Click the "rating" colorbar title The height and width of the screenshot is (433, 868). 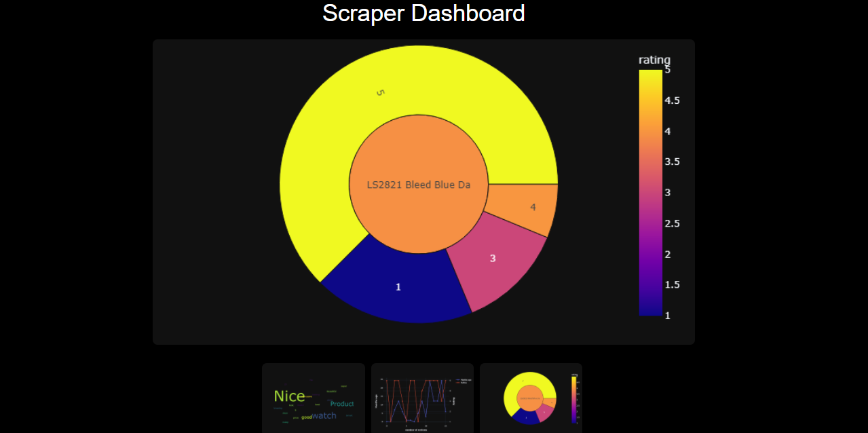(x=654, y=60)
